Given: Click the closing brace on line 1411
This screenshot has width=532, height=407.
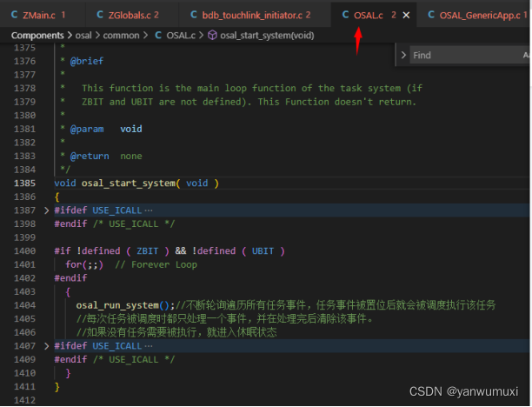Looking at the screenshot, I should 57,387.
